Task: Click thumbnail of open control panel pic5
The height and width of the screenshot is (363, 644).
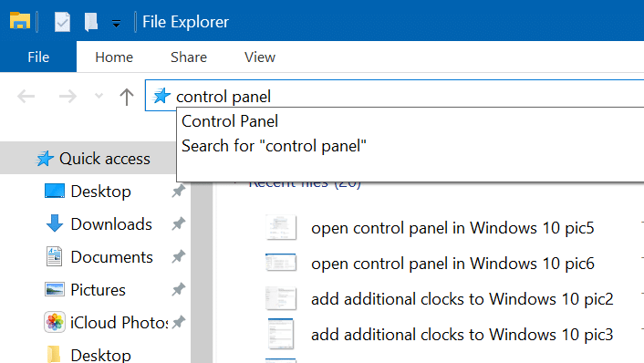Action: [281, 227]
